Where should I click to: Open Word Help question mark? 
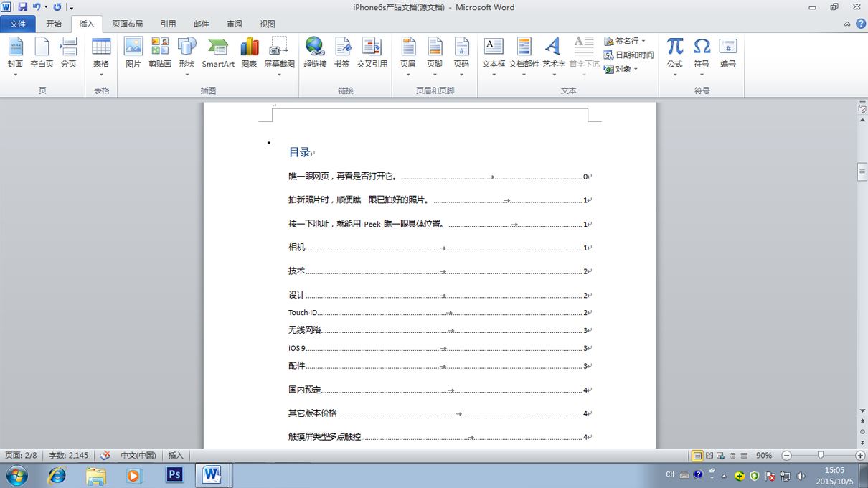tap(861, 24)
